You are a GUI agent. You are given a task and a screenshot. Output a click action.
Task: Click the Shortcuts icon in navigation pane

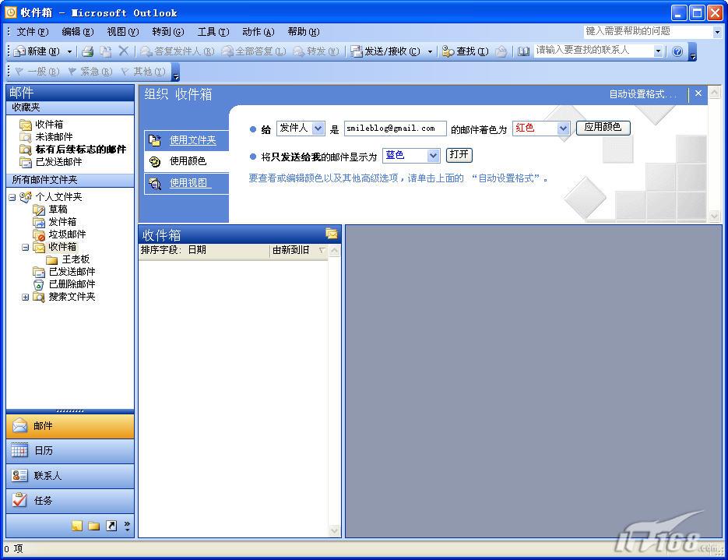[111, 526]
